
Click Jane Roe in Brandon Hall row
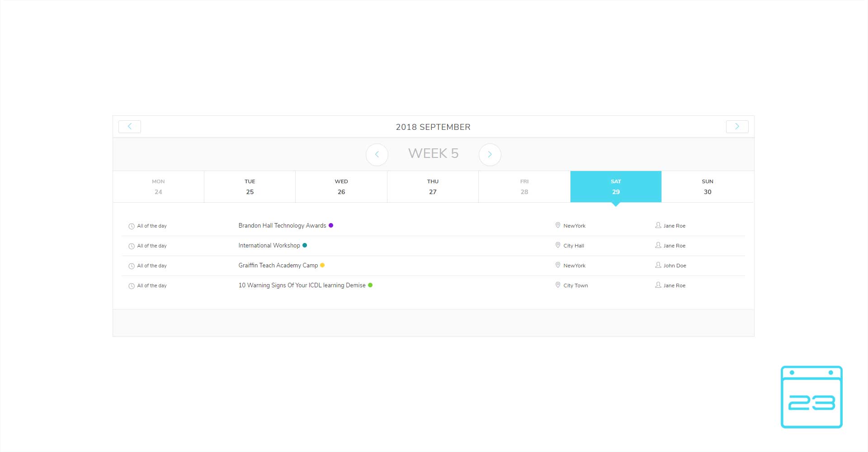675,226
